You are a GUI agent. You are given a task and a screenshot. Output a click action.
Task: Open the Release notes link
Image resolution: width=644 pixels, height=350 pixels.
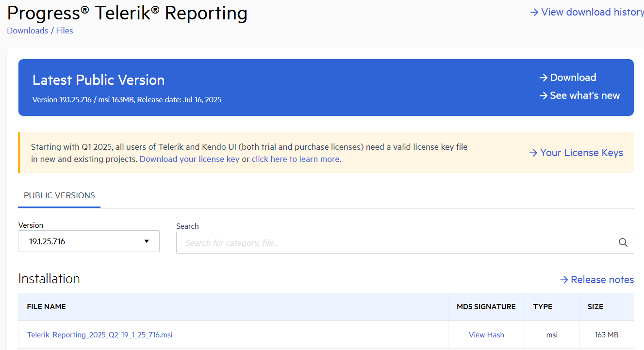[597, 280]
